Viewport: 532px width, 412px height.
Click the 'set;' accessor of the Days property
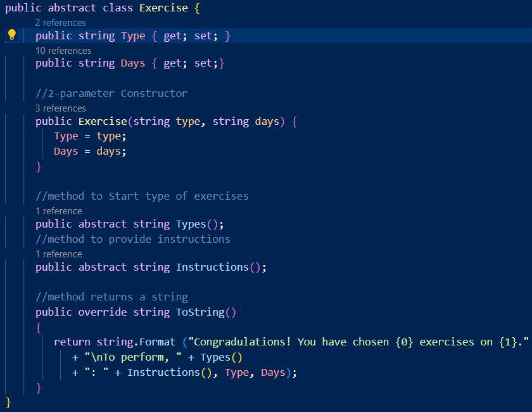pos(206,63)
